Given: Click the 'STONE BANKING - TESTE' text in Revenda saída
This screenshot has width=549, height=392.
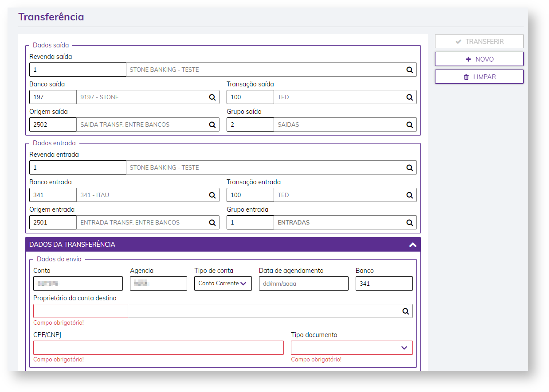Looking at the screenshot, I should coord(164,70).
